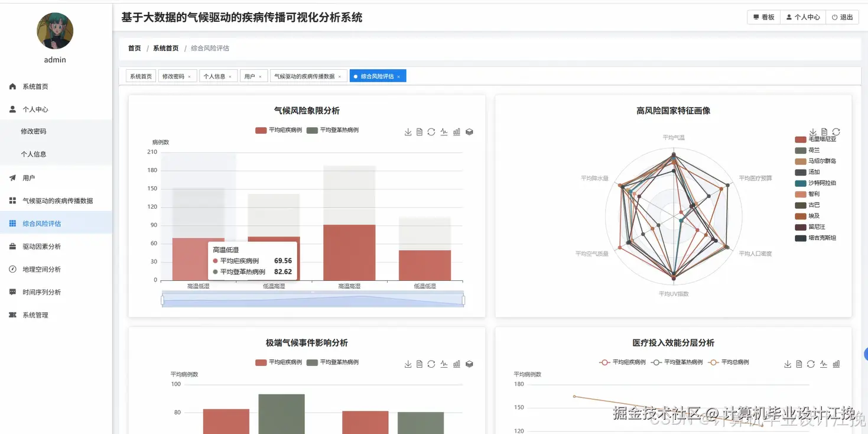Click the 退出 logout button

point(842,17)
